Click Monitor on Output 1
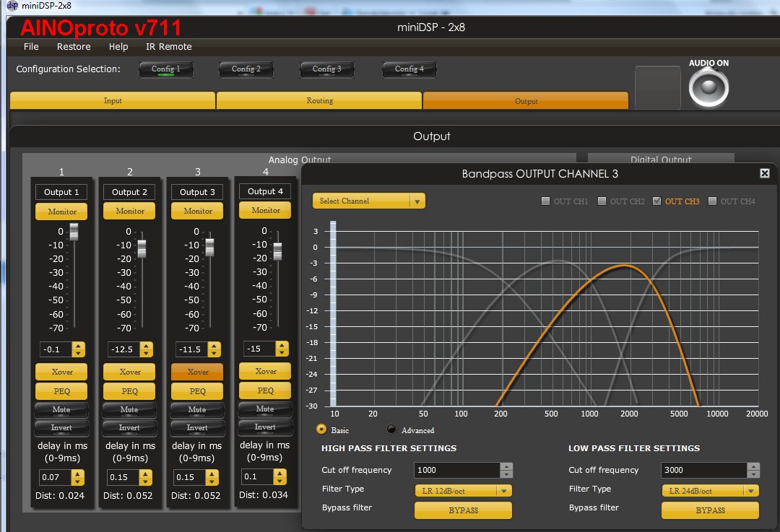 point(61,212)
